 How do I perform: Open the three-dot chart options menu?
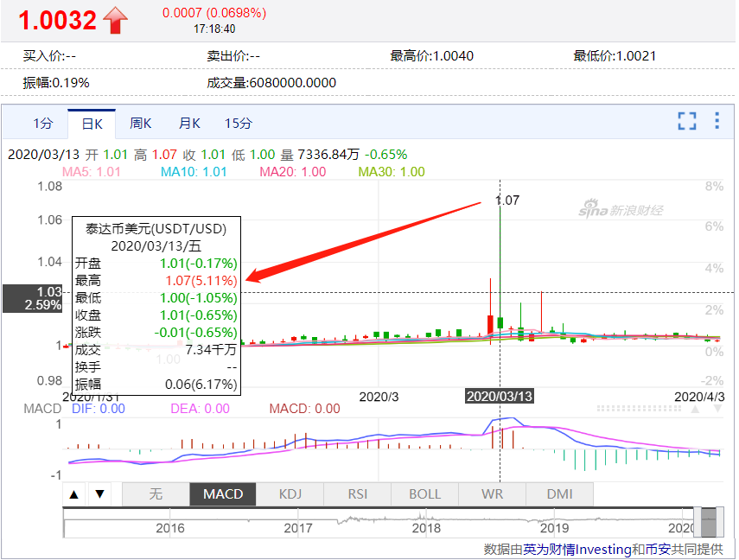coord(716,122)
